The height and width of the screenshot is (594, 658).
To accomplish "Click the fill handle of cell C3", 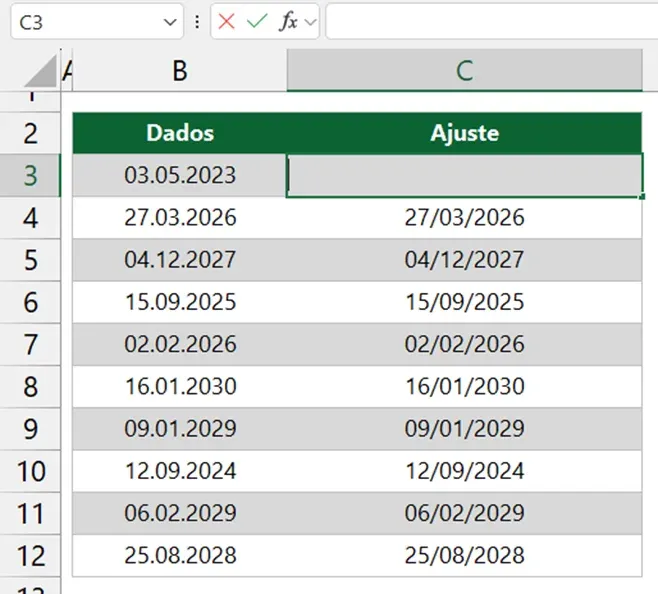I will (642, 196).
